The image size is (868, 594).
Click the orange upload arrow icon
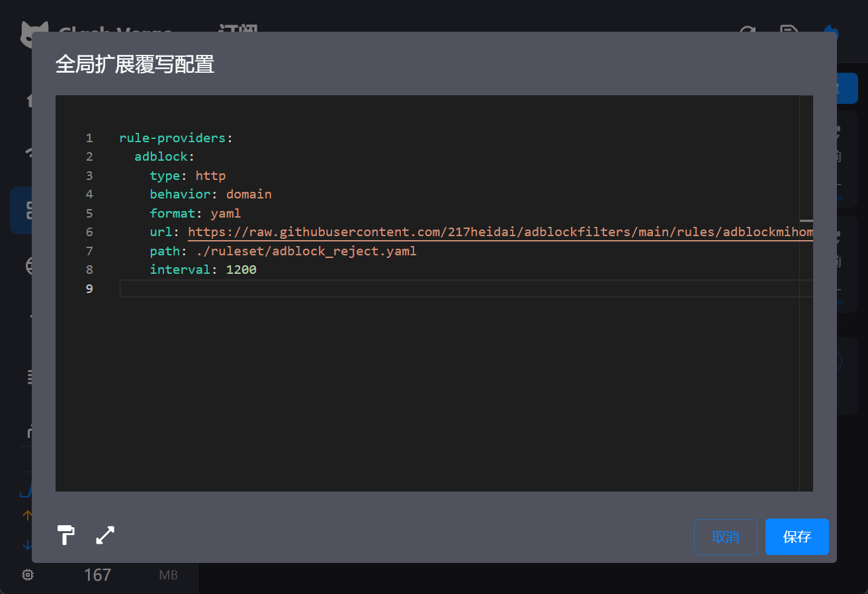pos(27,515)
